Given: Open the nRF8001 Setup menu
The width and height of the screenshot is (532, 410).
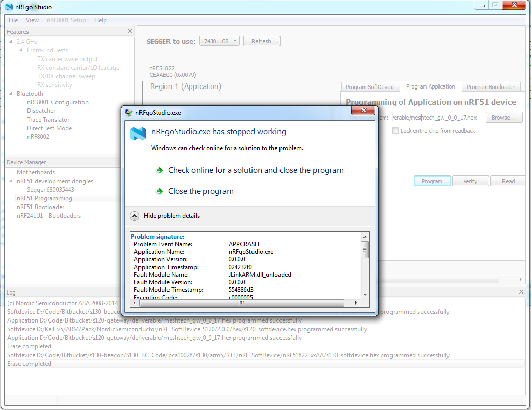Looking at the screenshot, I should pos(67,20).
